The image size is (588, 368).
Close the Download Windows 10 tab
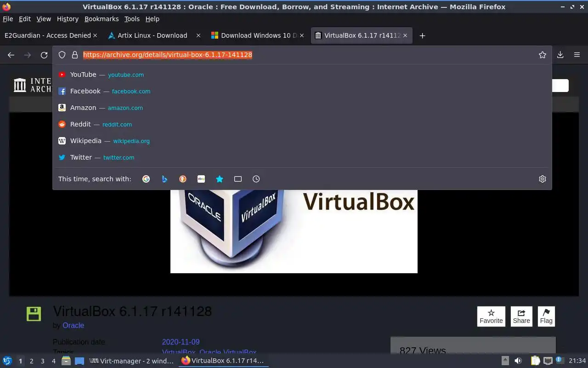tap(302, 35)
